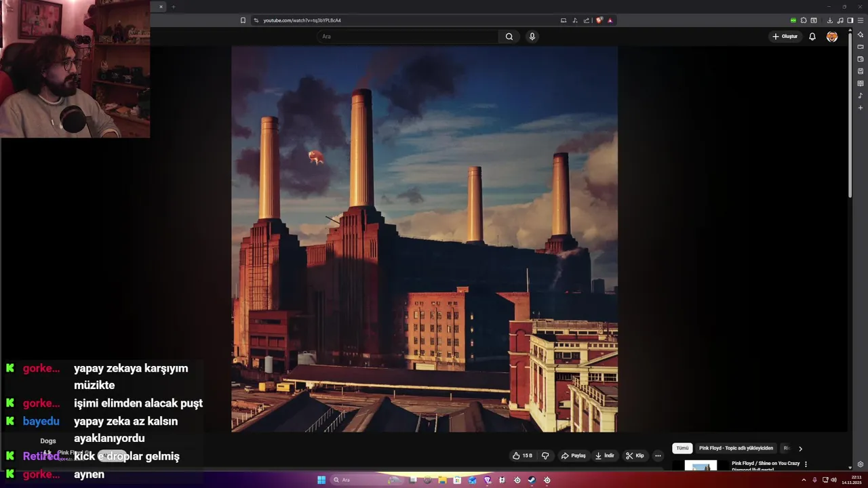Click the YouTube search magnifier button
Viewport: 868px width, 488px height.
[x=509, y=37]
